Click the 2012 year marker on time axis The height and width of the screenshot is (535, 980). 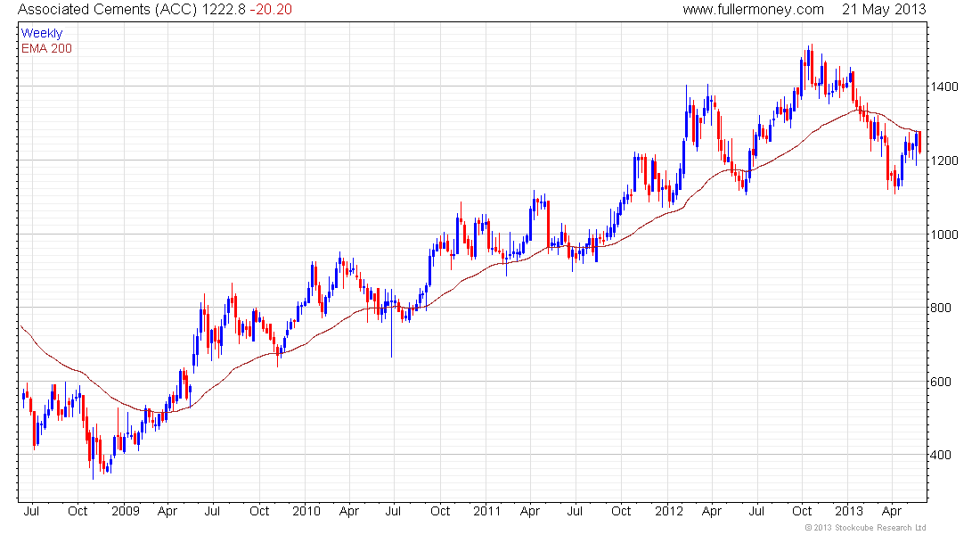click(x=669, y=511)
